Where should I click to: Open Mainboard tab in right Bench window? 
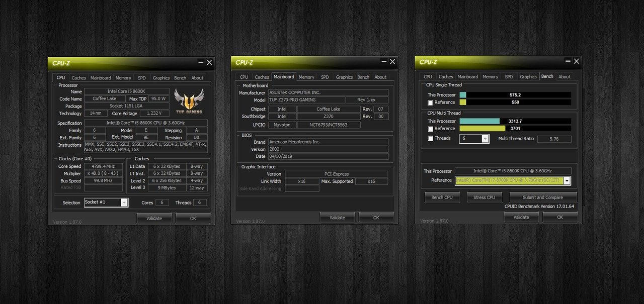[x=468, y=76]
